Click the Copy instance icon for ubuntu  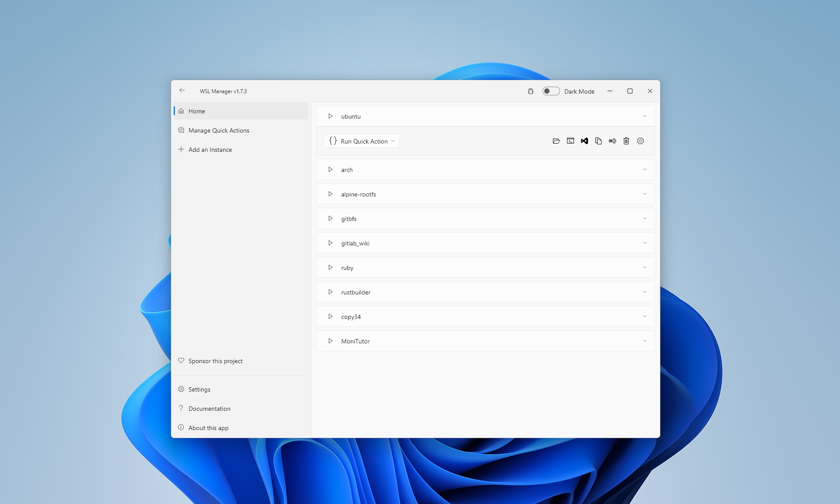(599, 141)
